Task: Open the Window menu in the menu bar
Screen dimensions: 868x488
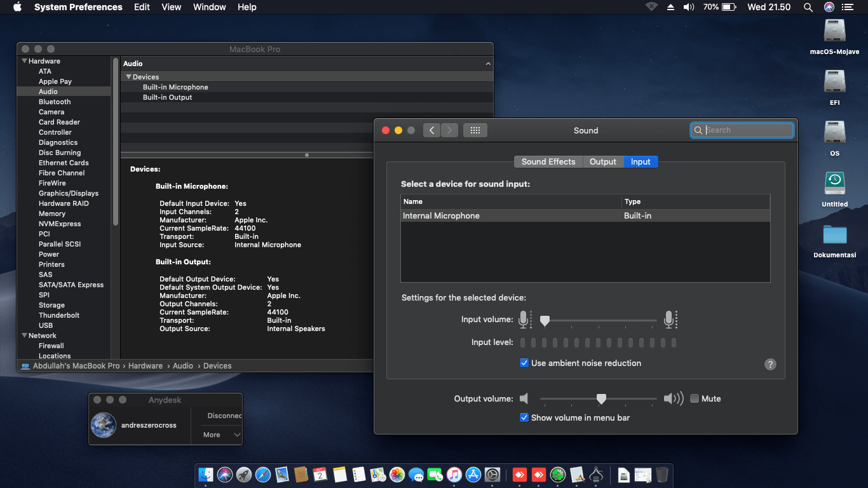Action: click(209, 7)
